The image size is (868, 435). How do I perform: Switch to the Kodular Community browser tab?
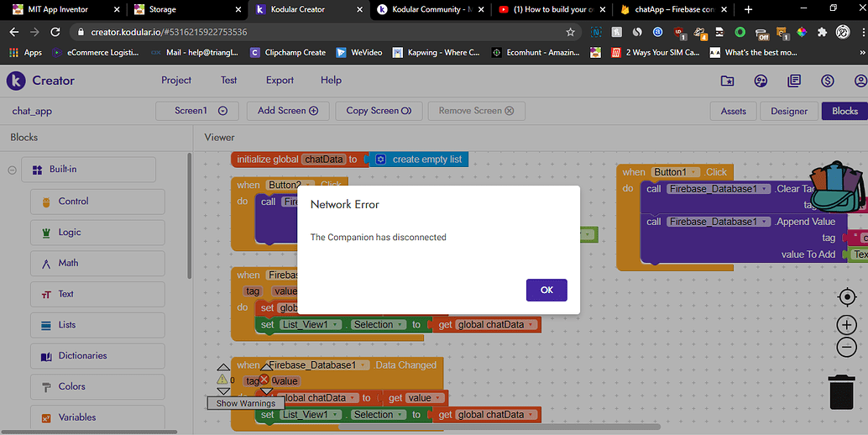coord(430,9)
